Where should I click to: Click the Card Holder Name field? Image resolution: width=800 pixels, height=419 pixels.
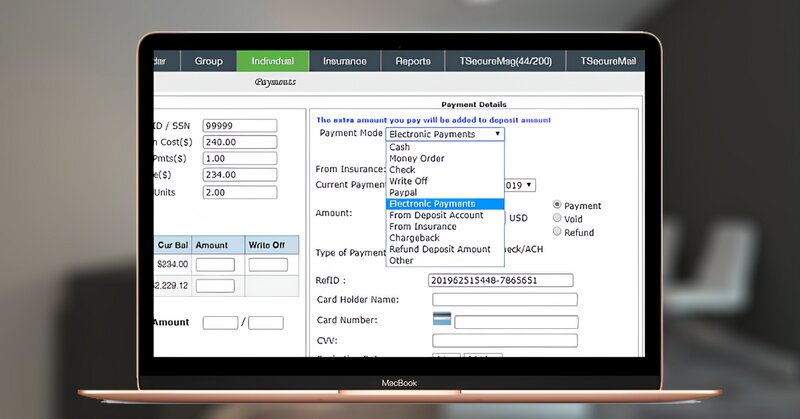[x=505, y=300]
